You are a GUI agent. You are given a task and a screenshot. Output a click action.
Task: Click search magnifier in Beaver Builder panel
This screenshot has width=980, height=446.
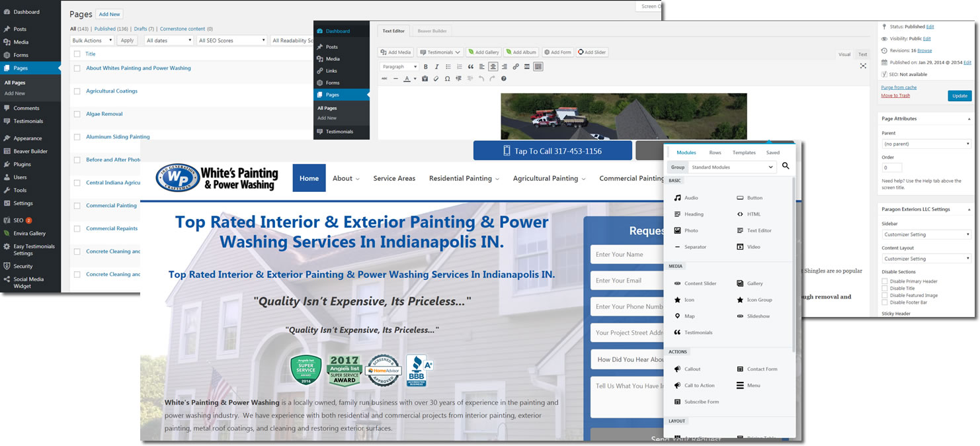tap(786, 166)
